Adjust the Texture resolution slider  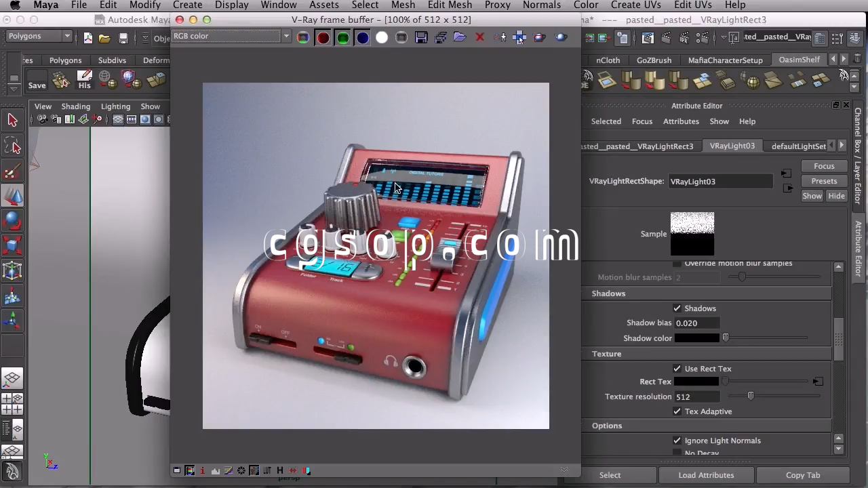[x=750, y=396]
